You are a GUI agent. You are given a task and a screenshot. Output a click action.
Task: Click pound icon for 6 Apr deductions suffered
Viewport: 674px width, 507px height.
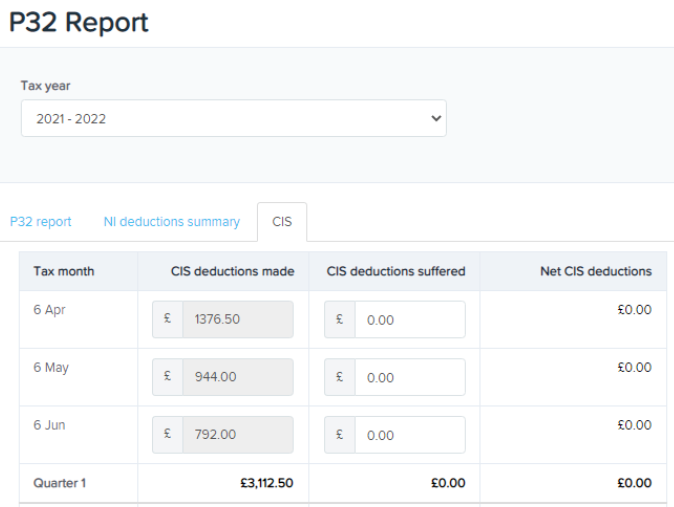click(x=340, y=320)
